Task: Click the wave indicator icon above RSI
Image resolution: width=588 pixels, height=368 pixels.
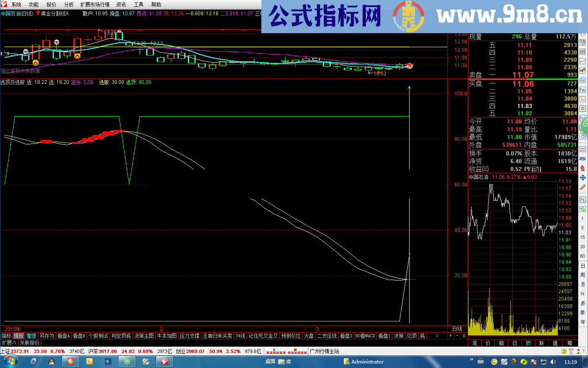Action: coord(583,149)
